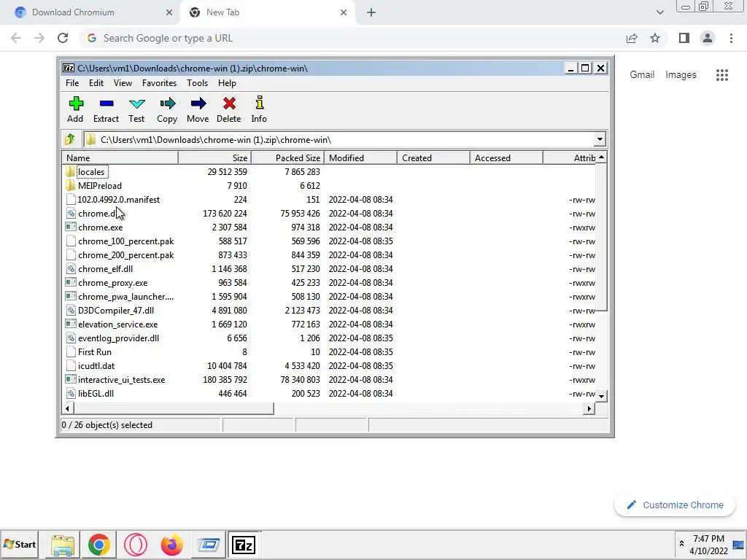Image resolution: width=747 pixels, height=560 pixels.
Task: Close the Download Chromium tab
Action: (169, 12)
